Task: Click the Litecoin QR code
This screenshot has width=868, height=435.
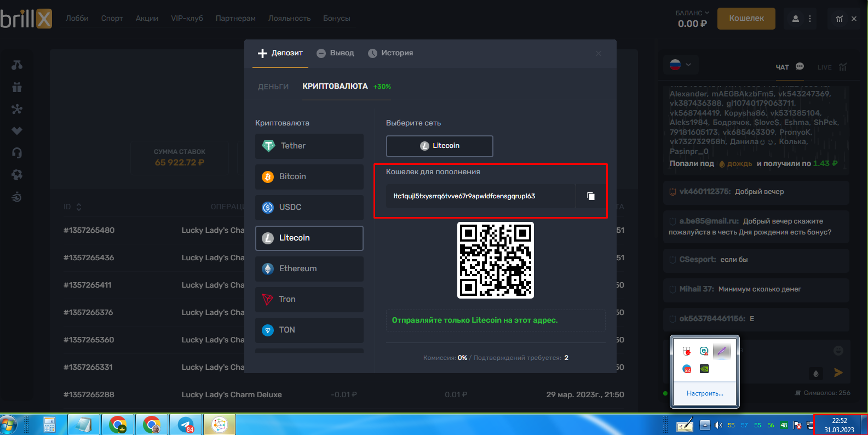Action: (496, 260)
